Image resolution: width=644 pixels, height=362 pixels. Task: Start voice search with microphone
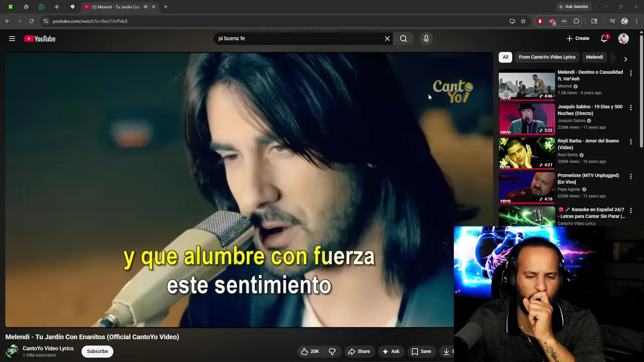pos(426,39)
